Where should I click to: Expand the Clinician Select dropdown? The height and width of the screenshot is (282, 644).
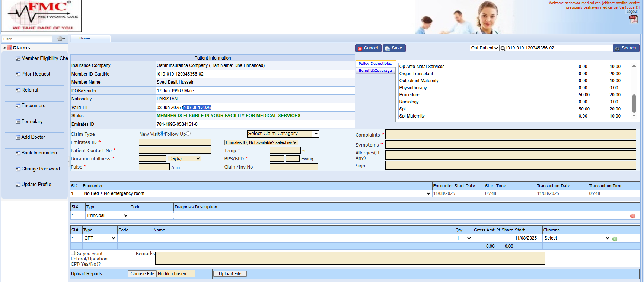[x=577, y=238]
